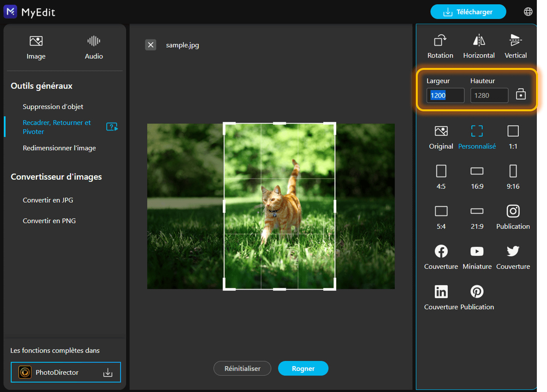Select the Personnalisé crop option
Screen dimensions: 547x392
click(477, 137)
